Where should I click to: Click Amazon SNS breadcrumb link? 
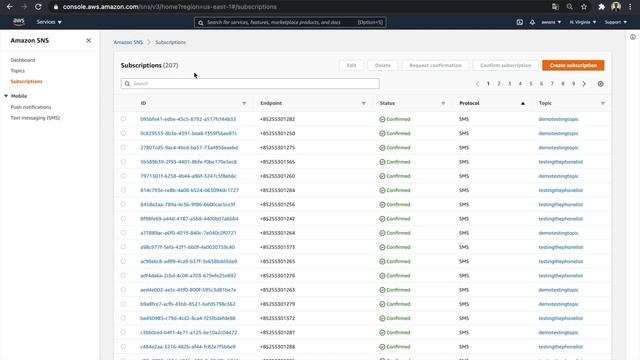128,42
